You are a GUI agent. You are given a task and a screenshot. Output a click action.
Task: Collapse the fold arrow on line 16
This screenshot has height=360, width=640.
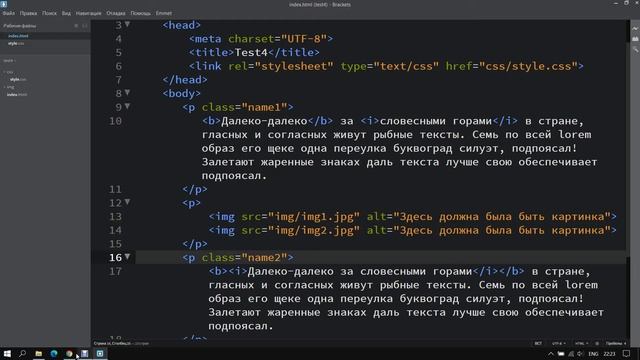[x=127, y=257]
